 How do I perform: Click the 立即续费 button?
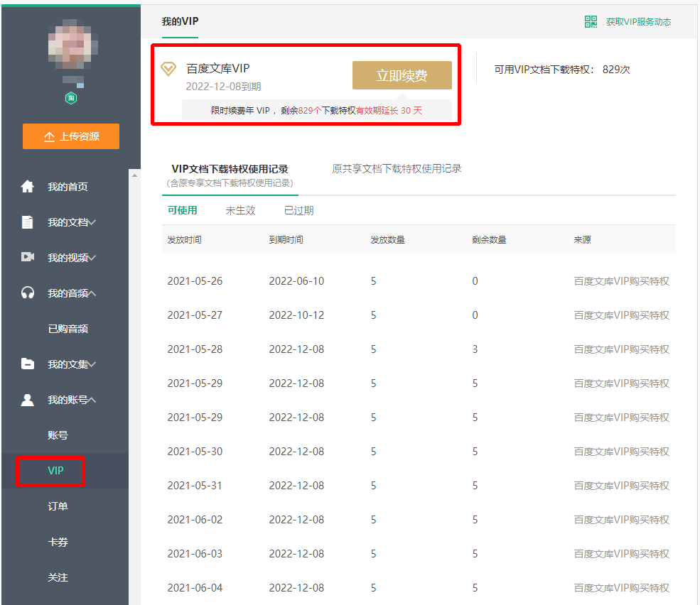pos(402,75)
